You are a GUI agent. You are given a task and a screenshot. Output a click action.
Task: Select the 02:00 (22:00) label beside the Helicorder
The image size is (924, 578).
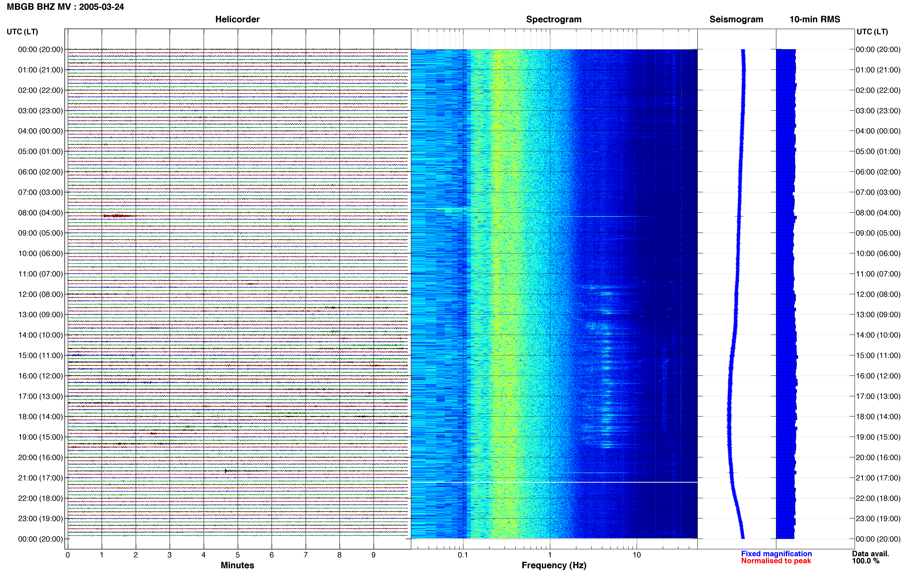pos(41,90)
